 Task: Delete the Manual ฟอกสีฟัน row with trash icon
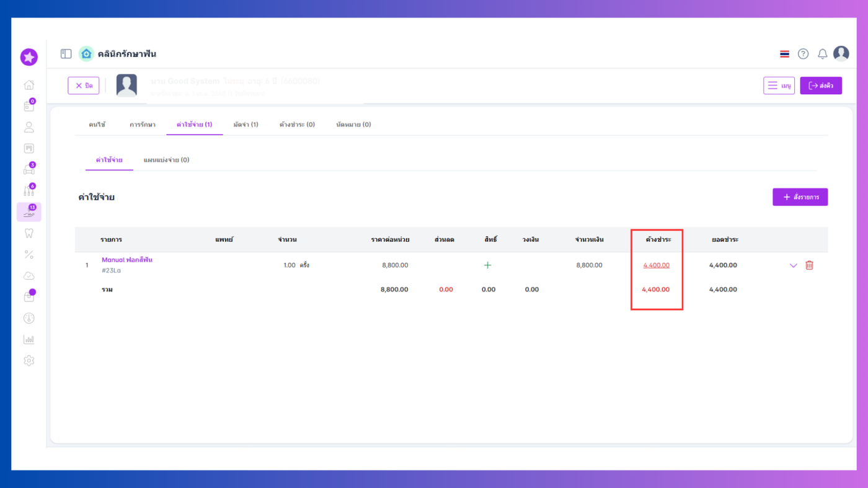tap(809, 265)
